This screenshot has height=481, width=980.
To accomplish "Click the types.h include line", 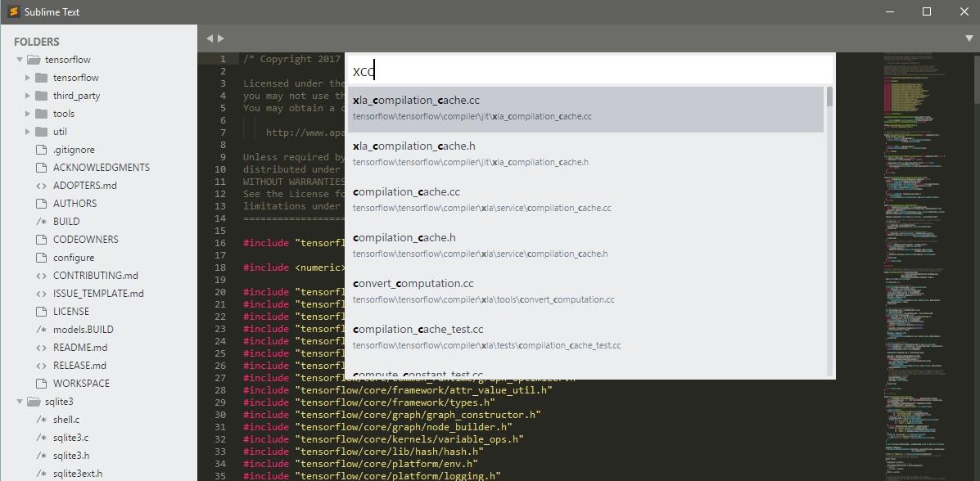I will 369,402.
